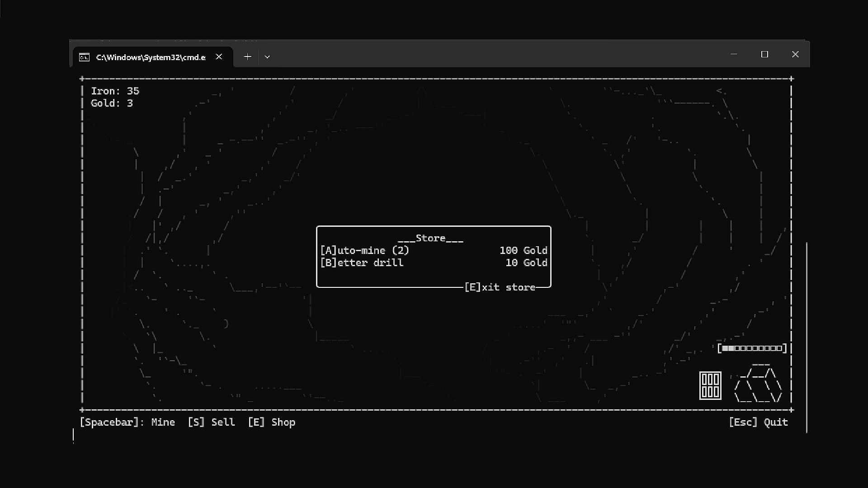The width and height of the screenshot is (868, 488).
Task: Expand the terminal profile dropdown arrow
Action: pos(267,57)
